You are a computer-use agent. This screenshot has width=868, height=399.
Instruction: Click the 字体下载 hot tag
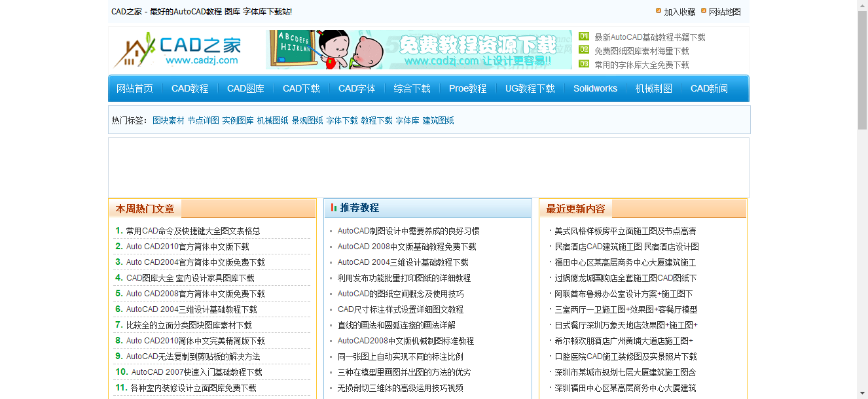(342, 120)
